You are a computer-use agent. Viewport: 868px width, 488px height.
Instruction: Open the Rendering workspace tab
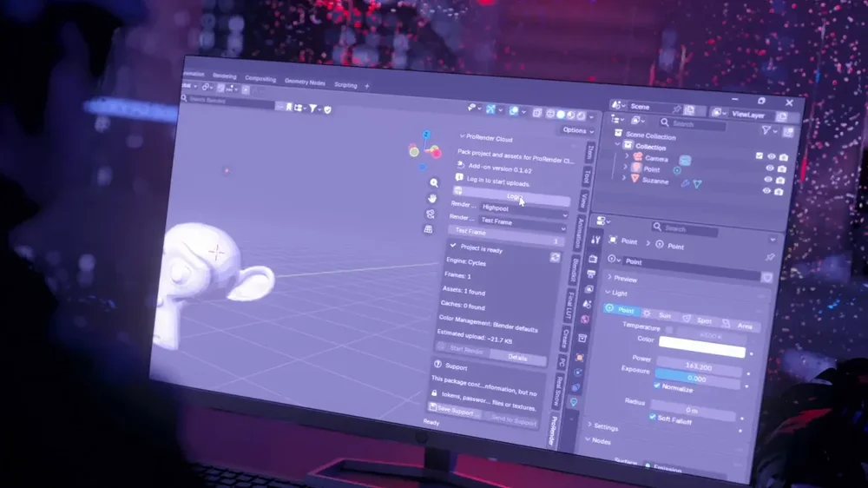[225, 76]
